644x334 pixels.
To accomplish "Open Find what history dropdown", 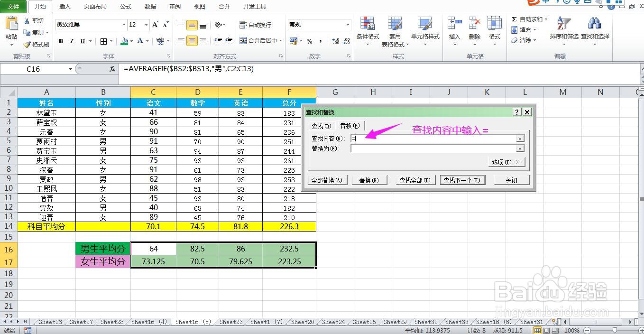I will pos(520,139).
